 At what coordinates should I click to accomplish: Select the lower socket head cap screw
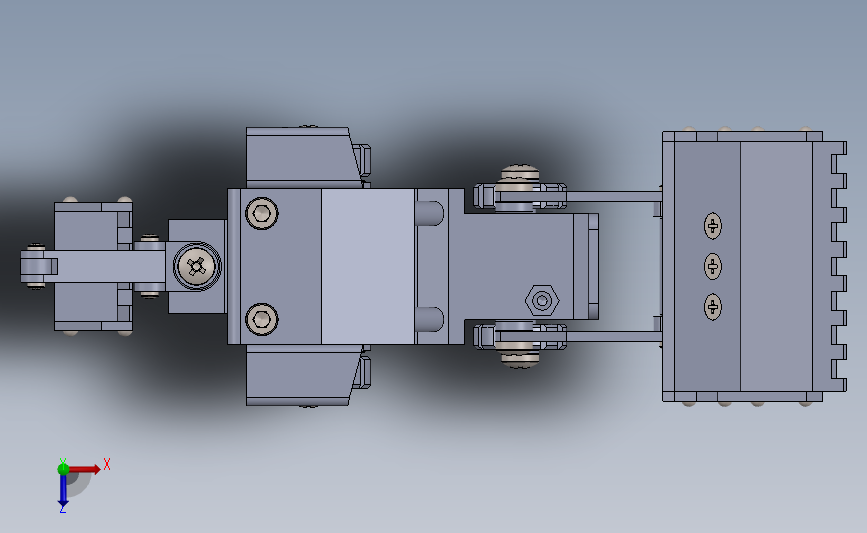coord(262,319)
